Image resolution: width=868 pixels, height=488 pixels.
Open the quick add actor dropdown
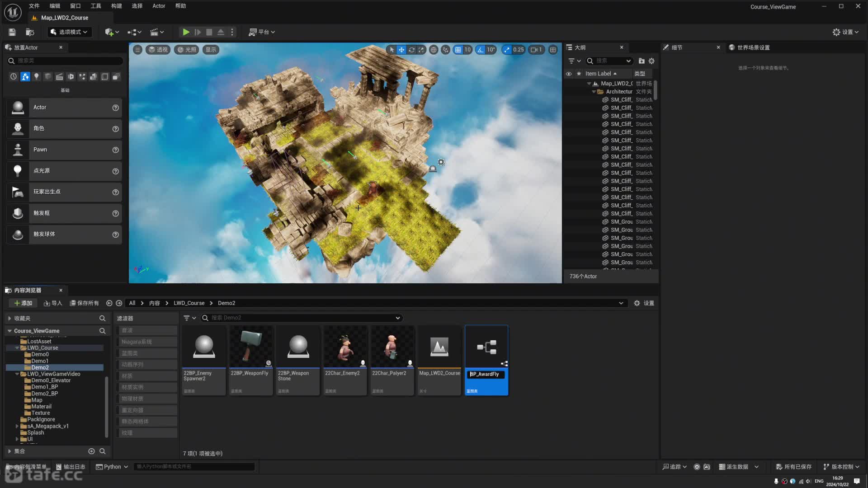click(x=112, y=32)
